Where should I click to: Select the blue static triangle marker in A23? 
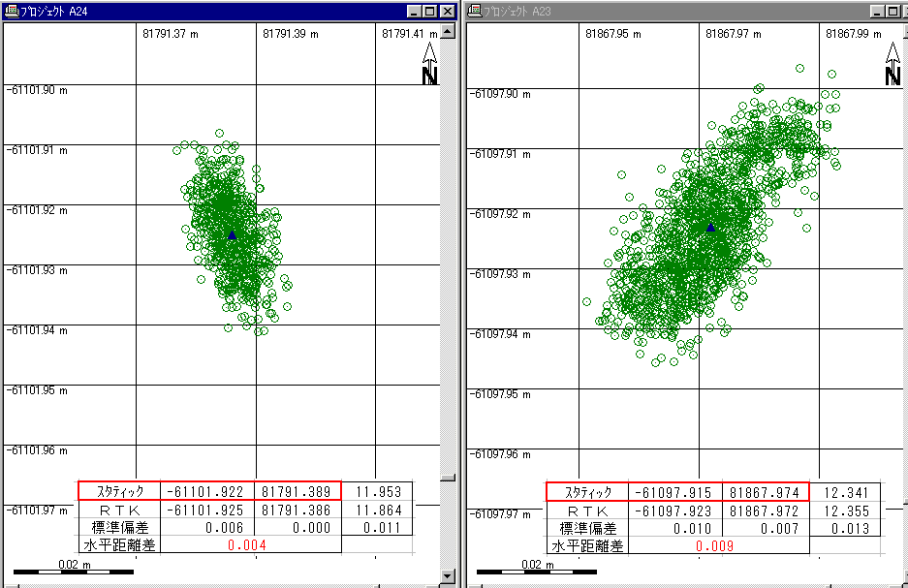pyautogui.click(x=710, y=228)
